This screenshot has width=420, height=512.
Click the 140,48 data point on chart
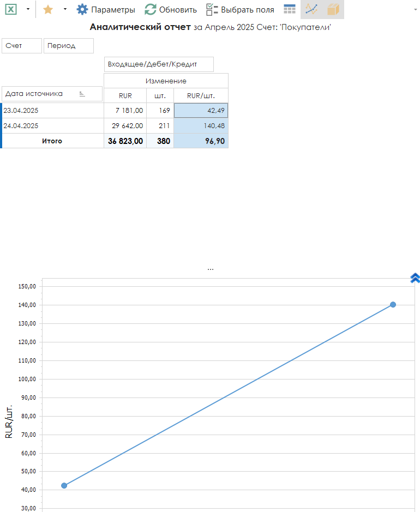393,304
